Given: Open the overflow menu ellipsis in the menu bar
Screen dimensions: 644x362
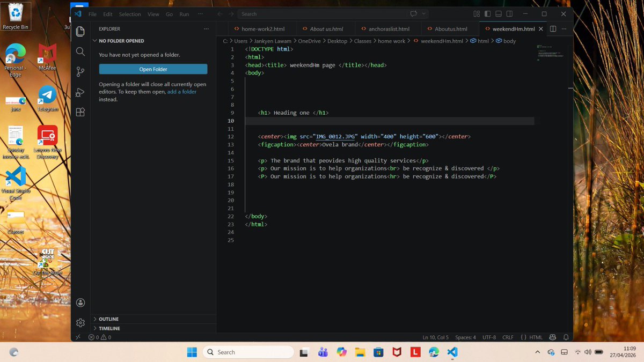Looking at the screenshot, I should [200, 14].
